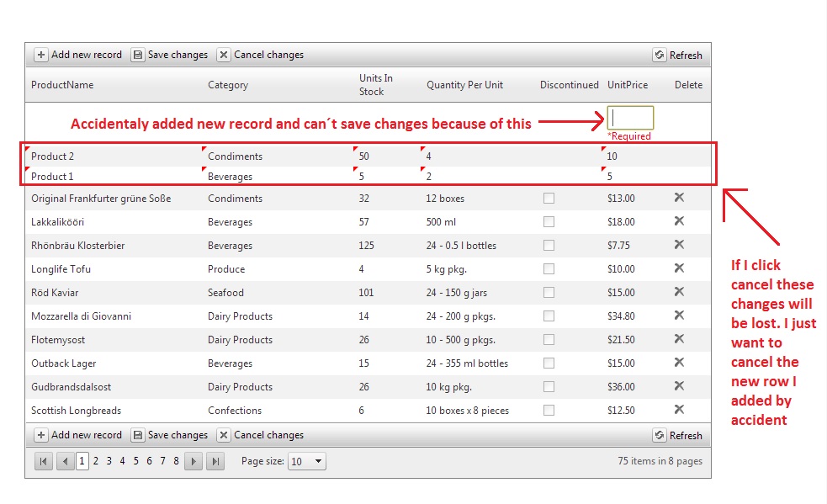Go to page 3
The height and width of the screenshot is (504, 827).
point(109,461)
